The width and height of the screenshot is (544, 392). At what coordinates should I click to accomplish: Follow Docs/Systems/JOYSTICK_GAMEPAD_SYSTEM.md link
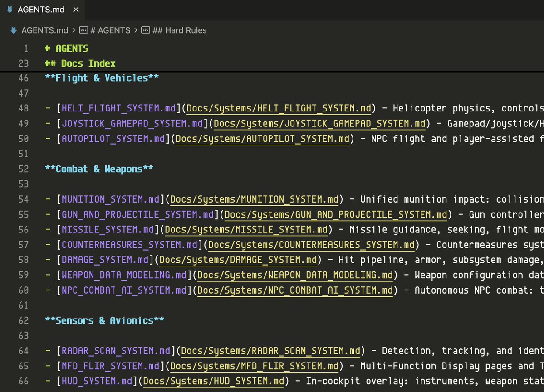319,124
